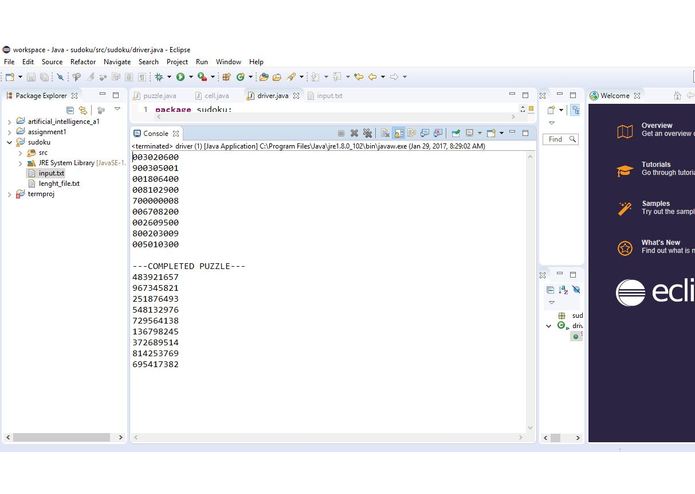The image size is (695, 494).
Task: Click the New Java Class icon
Action: tap(240, 77)
